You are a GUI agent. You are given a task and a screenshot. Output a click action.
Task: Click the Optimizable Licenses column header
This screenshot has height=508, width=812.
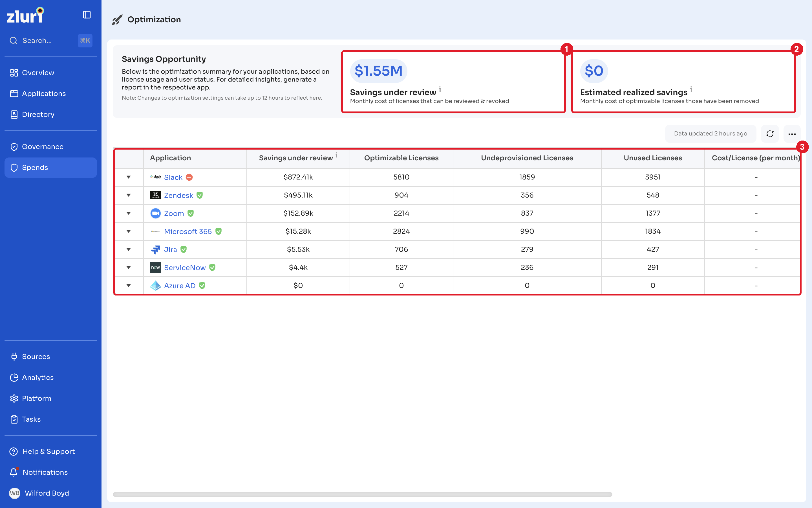pos(401,158)
